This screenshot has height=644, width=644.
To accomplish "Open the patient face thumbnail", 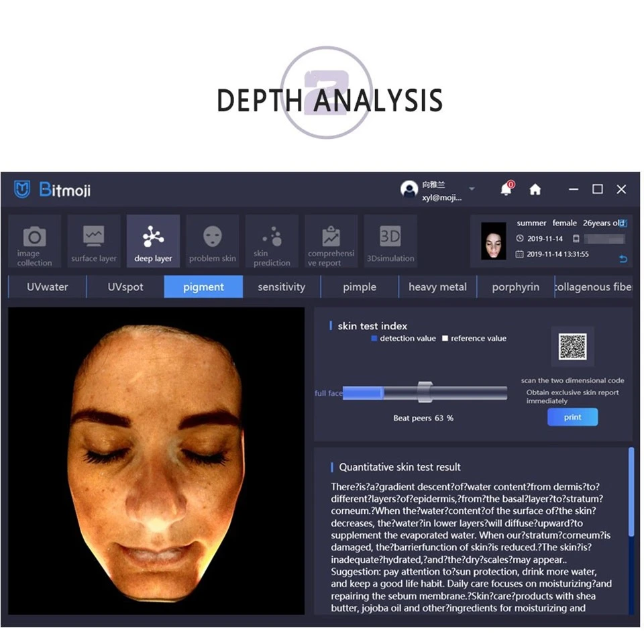I will point(493,241).
